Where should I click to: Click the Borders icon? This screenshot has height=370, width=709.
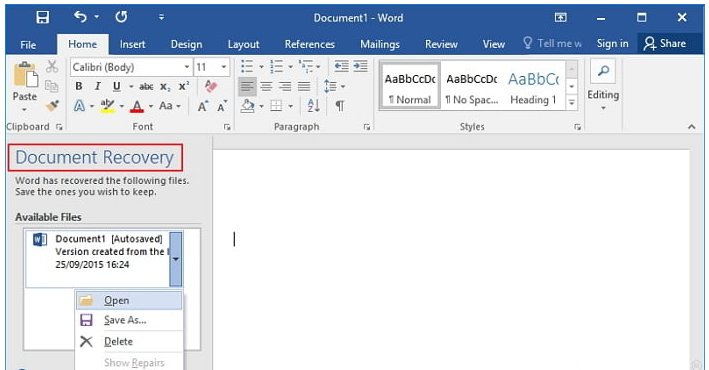[x=276, y=106]
